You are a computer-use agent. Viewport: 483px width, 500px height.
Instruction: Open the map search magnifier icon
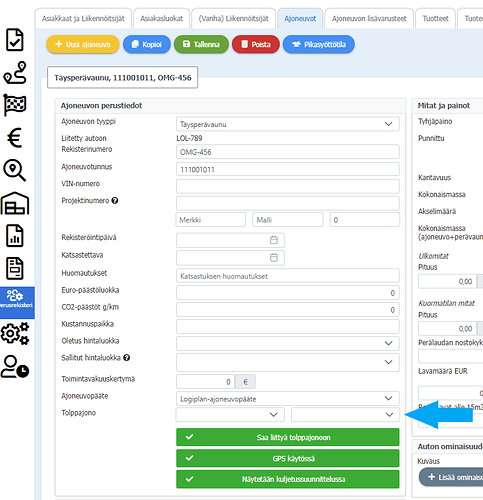pos(14,170)
